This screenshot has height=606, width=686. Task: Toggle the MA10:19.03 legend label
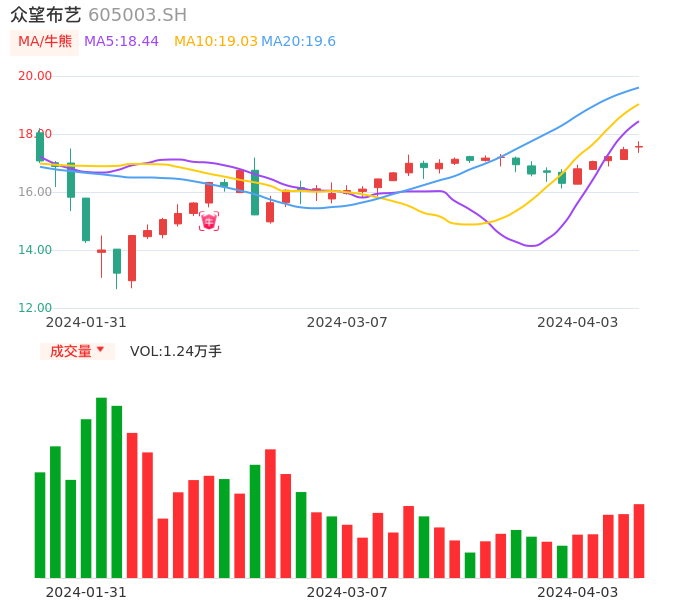tap(215, 41)
